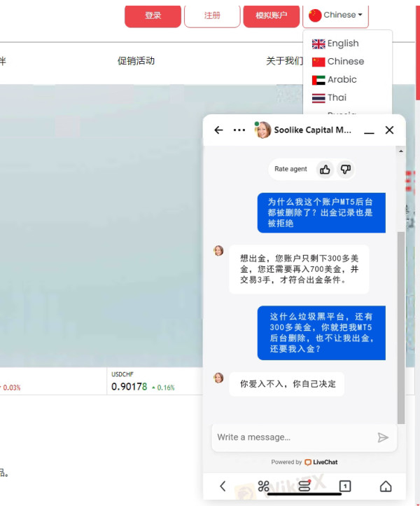Image resolution: width=420 pixels, height=506 pixels.
Task: Tap the browser back chevron icon
Action: (x=223, y=486)
